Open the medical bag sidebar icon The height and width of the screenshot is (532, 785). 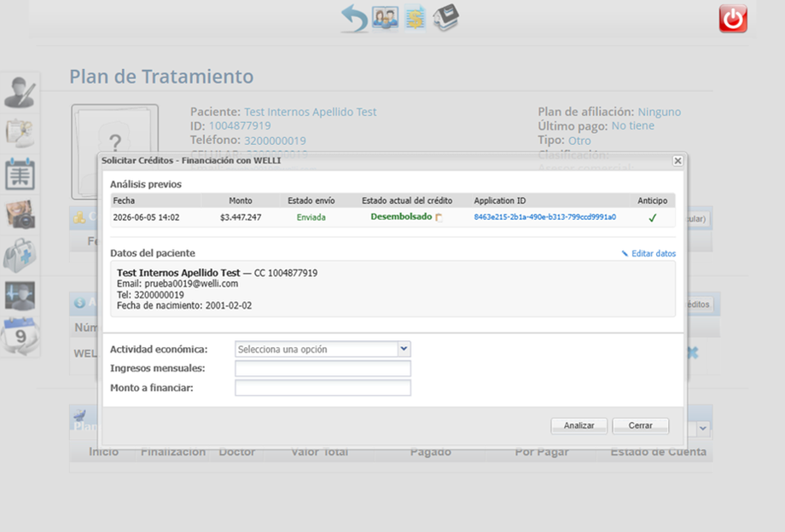20,255
